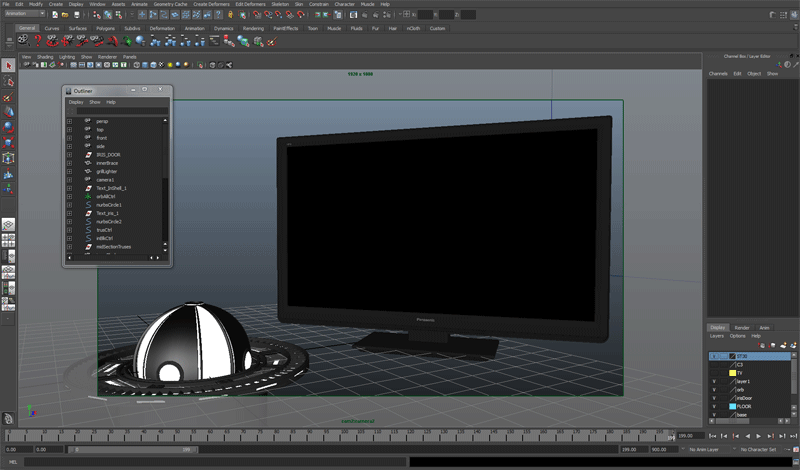Click the playback range slider bar
Image resolution: width=800 pixels, height=470 pixels.
(133, 450)
